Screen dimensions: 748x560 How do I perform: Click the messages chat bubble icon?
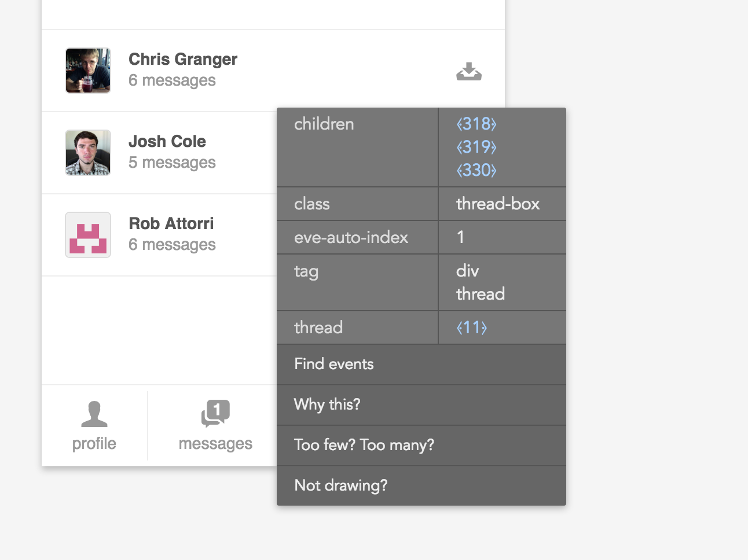215,414
